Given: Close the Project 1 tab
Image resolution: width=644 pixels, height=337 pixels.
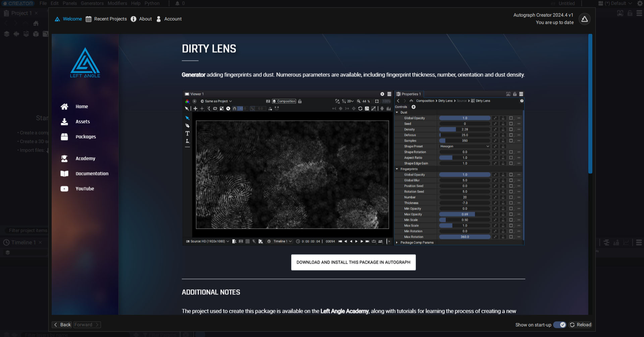Looking at the screenshot, I should click(x=36, y=13).
